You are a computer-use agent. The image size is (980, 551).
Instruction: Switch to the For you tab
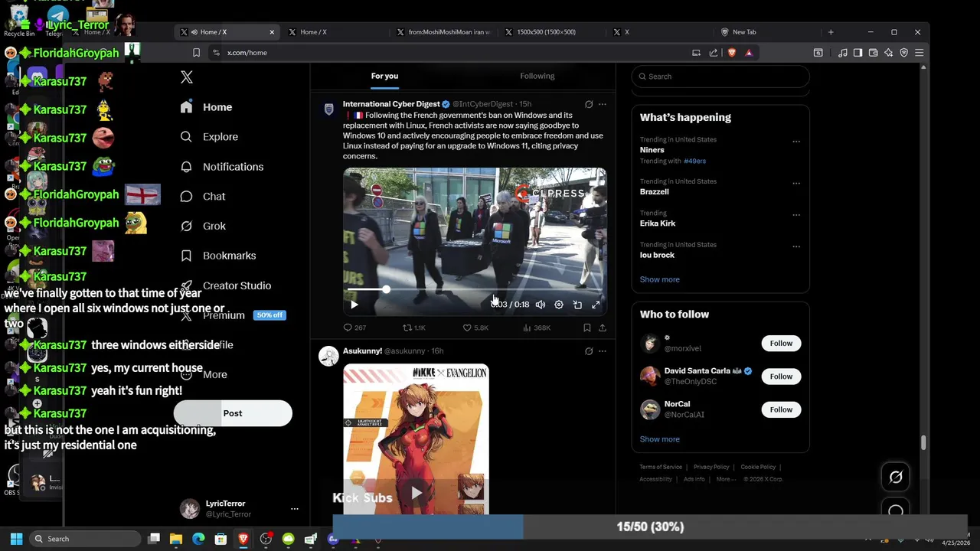pyautogui.click(x=384, y=76)
